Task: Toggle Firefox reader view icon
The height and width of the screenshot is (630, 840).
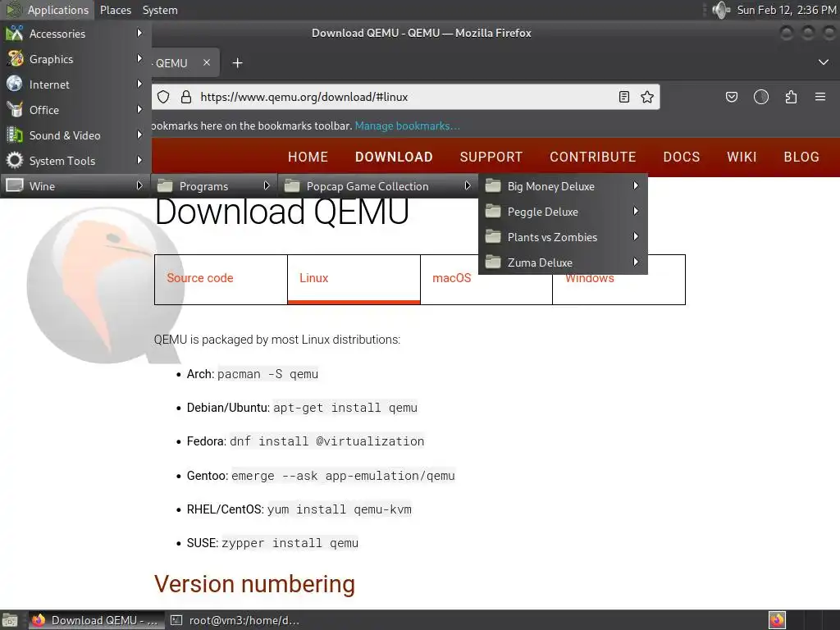Action: [x=624, y=97]
